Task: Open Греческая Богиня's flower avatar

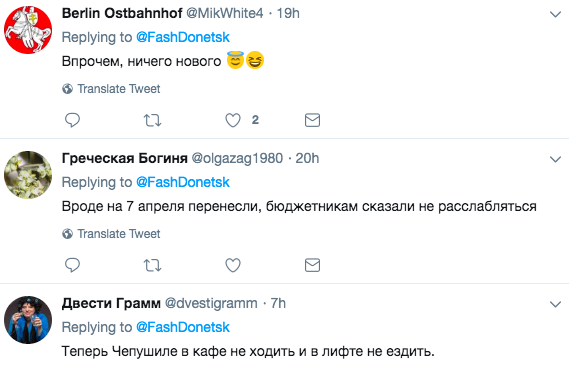Action: click(x=28, y=175)
